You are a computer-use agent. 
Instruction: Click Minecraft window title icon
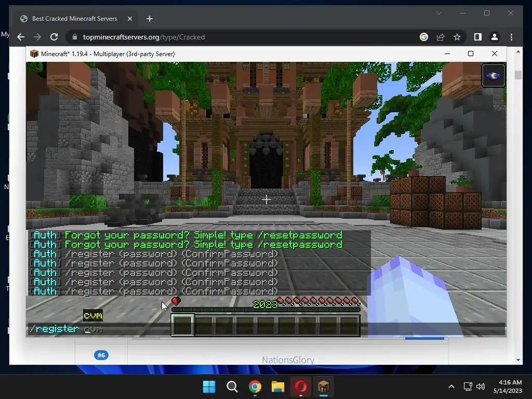coord(34,54)
